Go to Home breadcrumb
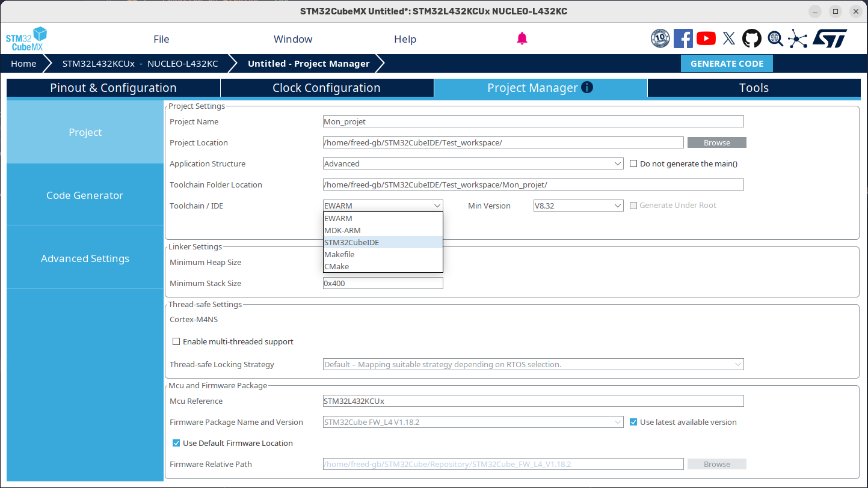This screenshot has height=488, width=868. [23, 63]
